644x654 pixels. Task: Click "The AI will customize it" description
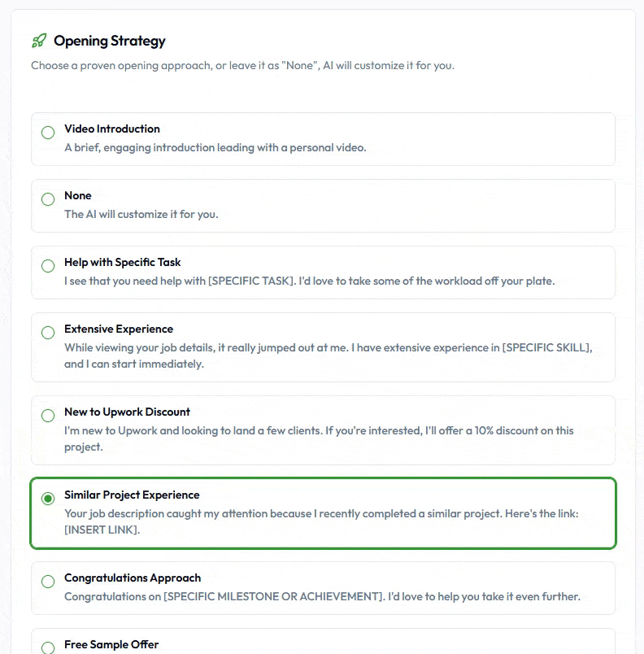point(141,215)
